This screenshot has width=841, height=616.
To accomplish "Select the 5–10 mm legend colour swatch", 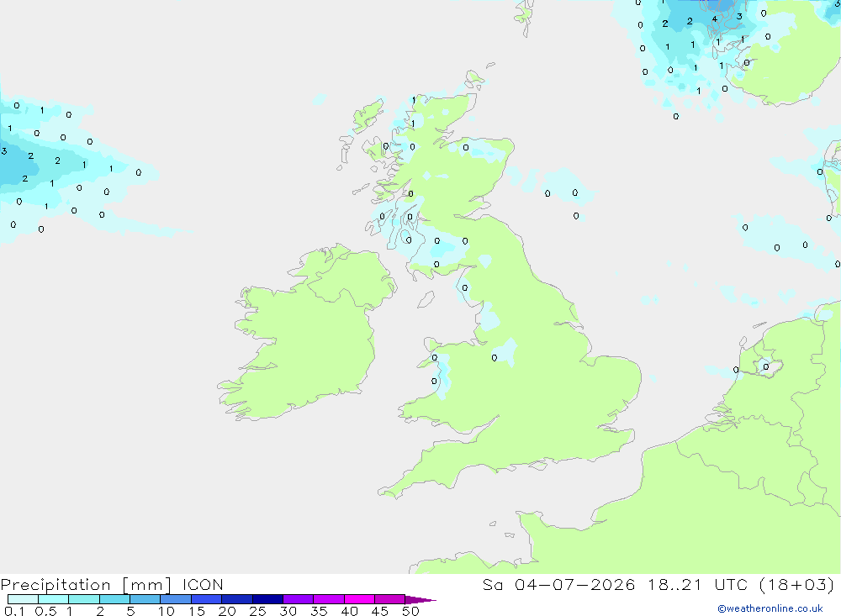I will point(145,599).
